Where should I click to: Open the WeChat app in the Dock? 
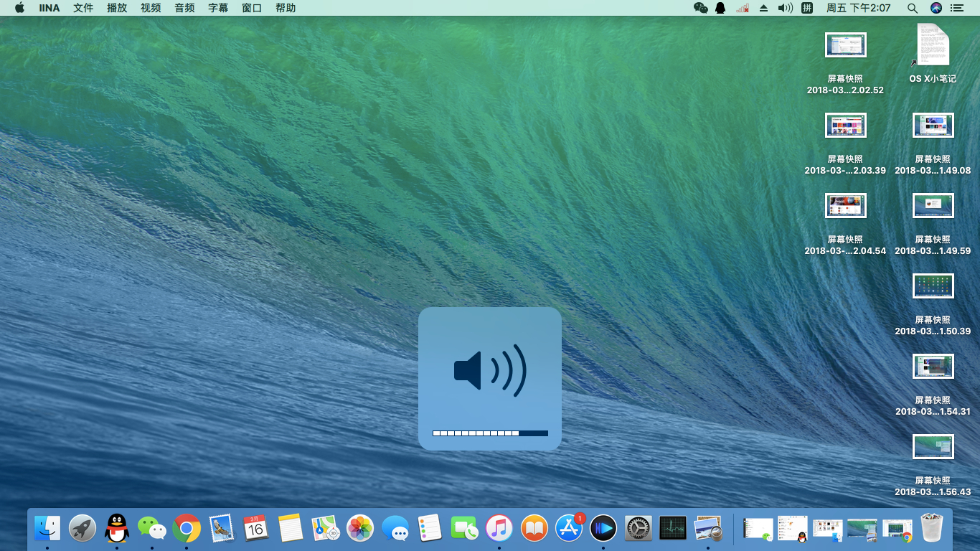[152, 529]
